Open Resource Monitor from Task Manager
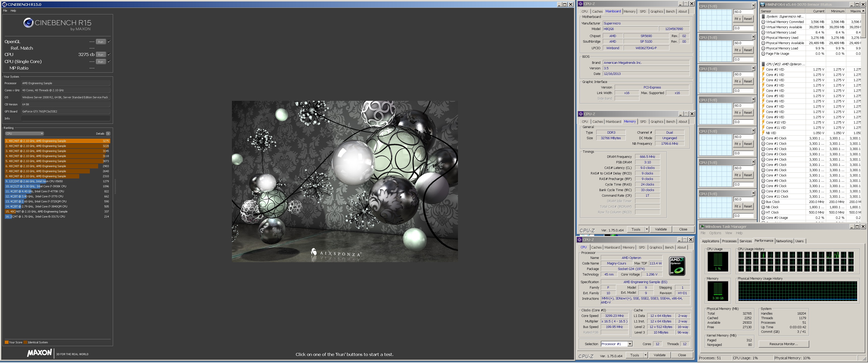The width and height of the screenshot is (868, 363). tap(783, 344)
